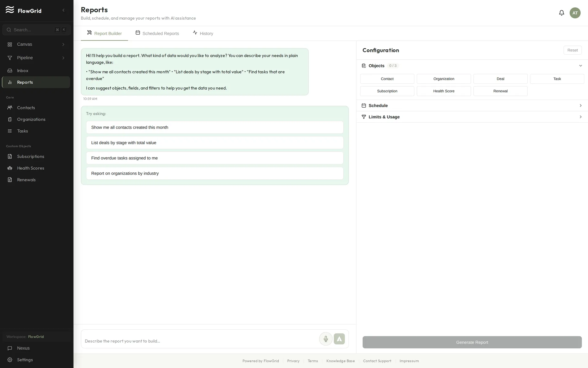Viewport: 588px width, 368px height.
Task: Open Nexus chat icon in sidebar
Action: coord(10,348)
